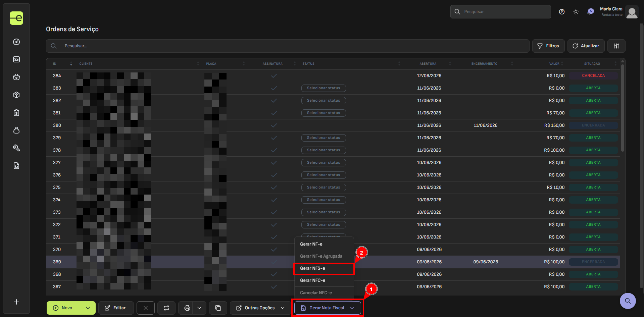The height and width of the screenshot is (317, 644).
Task: Open Selecionar status dropdown for order 376
Action: (324, 175)
